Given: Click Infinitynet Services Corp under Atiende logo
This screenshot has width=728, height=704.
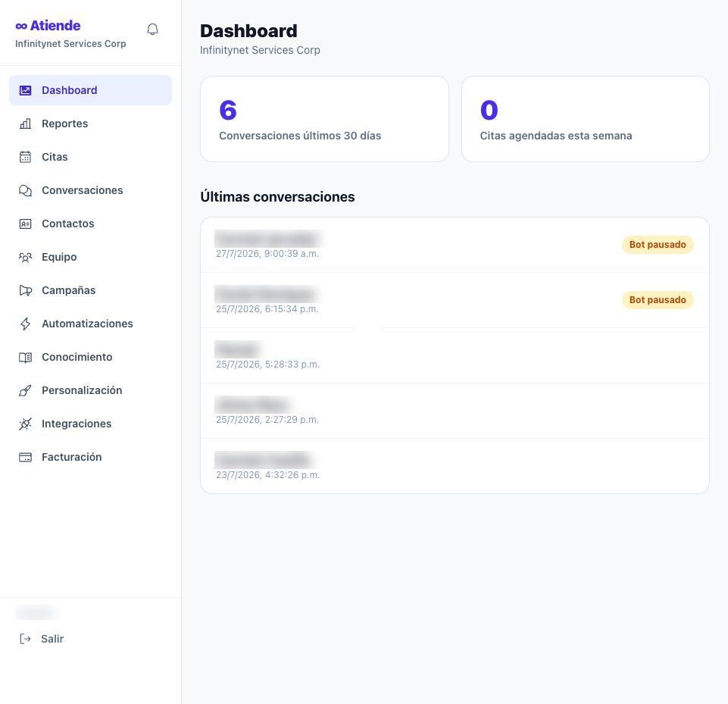Looking at the screenshot, I should click(70, 44).
